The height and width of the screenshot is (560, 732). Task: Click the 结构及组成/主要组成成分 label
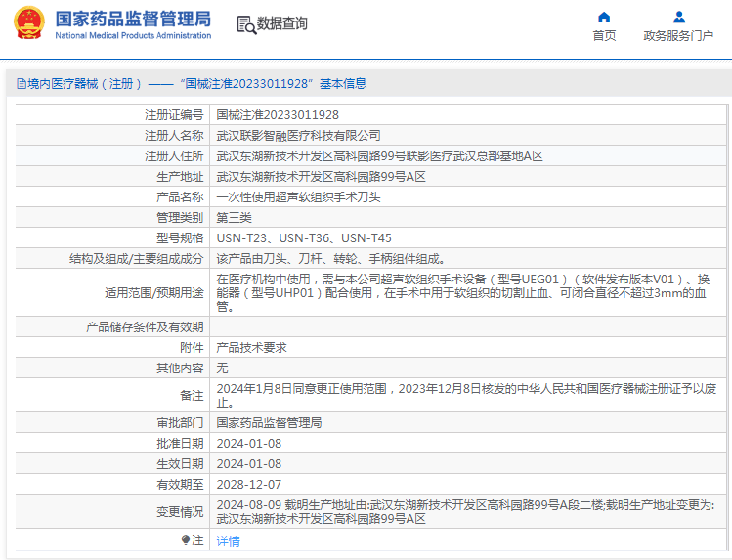136,259
